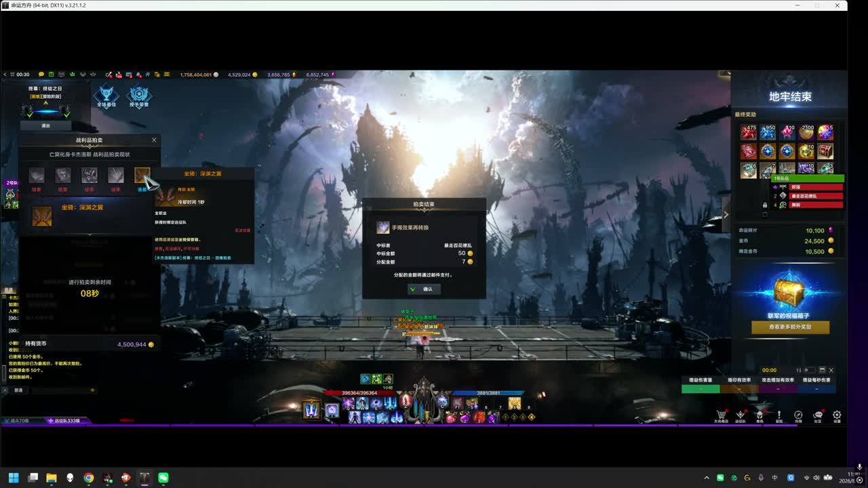
Task: Select the 深渊之翼 mount auction slot
Action: (142, 176)
